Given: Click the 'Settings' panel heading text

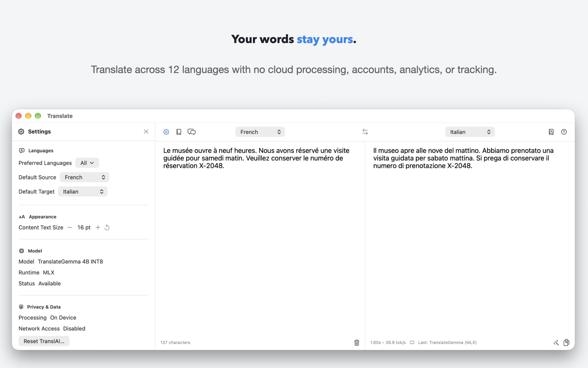Looking at the screenshot, I should pyautogui.click(x=39, y=131).
